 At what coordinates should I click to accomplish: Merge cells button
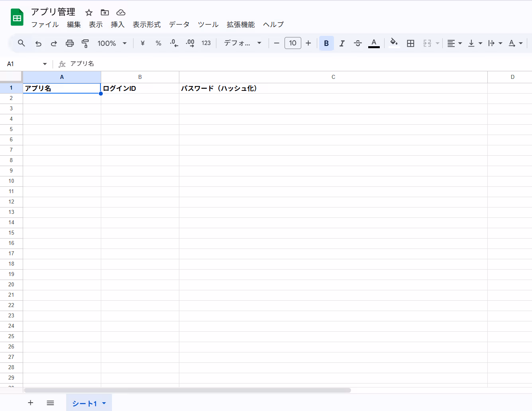click(427, 43)
